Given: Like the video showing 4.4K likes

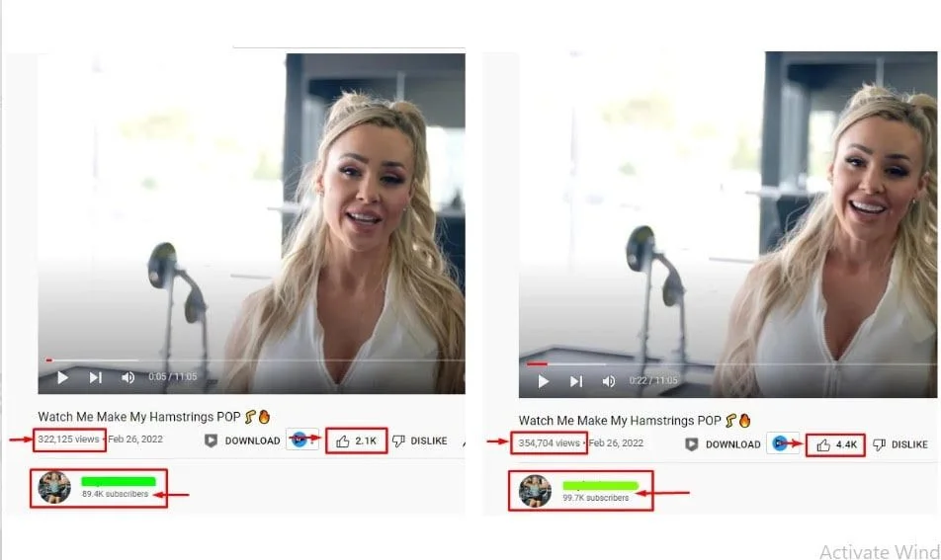Looking at the screenshot, I should click(835, 444).
